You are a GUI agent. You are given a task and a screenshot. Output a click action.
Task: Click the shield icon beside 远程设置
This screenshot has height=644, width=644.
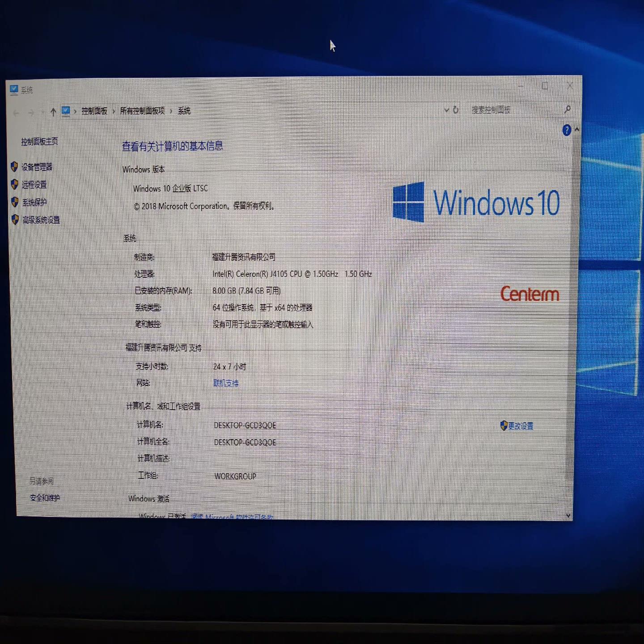click(15, 185)
